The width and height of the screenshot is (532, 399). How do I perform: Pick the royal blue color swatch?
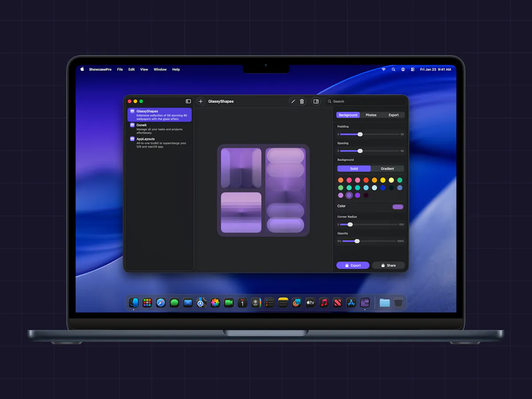click(383, 188)
